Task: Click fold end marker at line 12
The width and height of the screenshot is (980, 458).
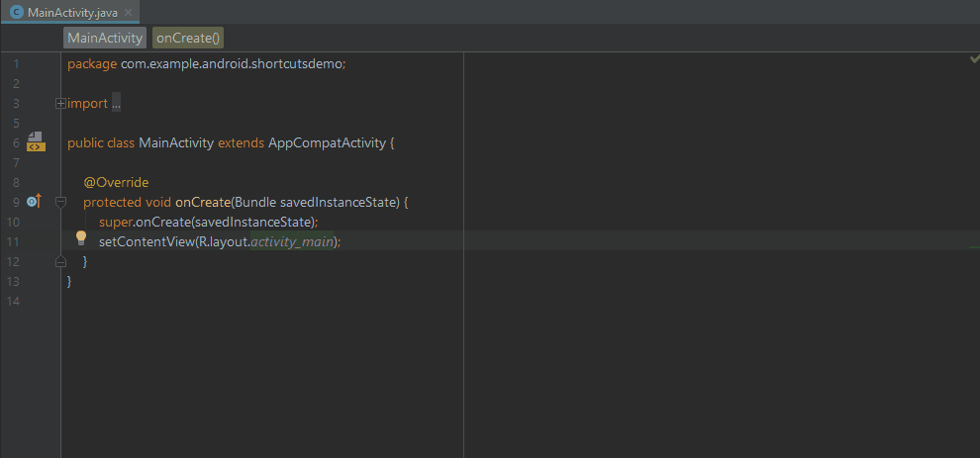Action: click(60, 261)
